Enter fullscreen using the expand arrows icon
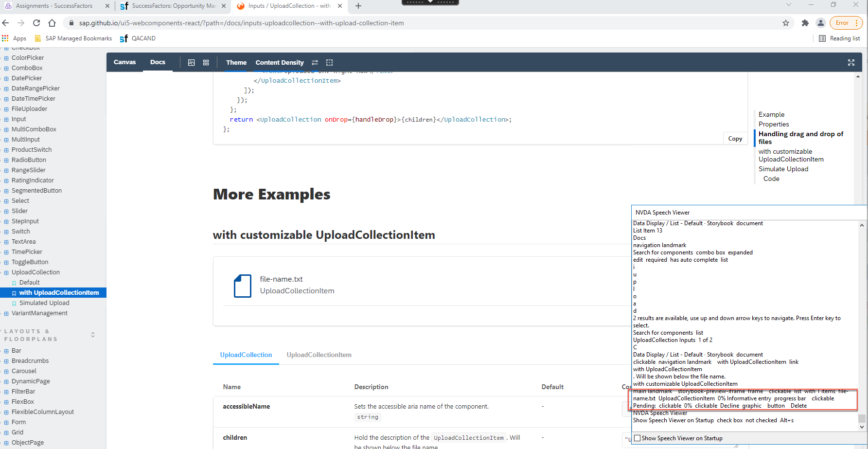The width and height of the screenshot is (868, 449). click(851, 62)
